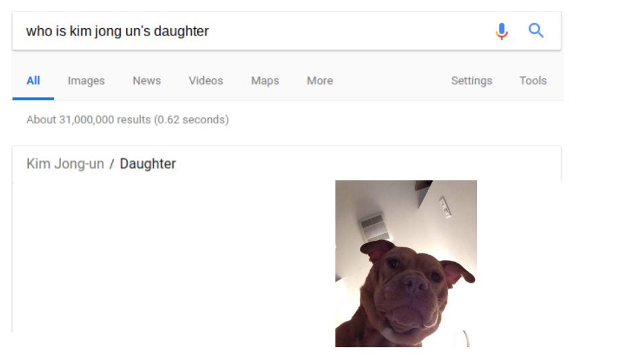Open the News results tab
This screenshot has width=644, height=362.
click(x=147, y=81)
